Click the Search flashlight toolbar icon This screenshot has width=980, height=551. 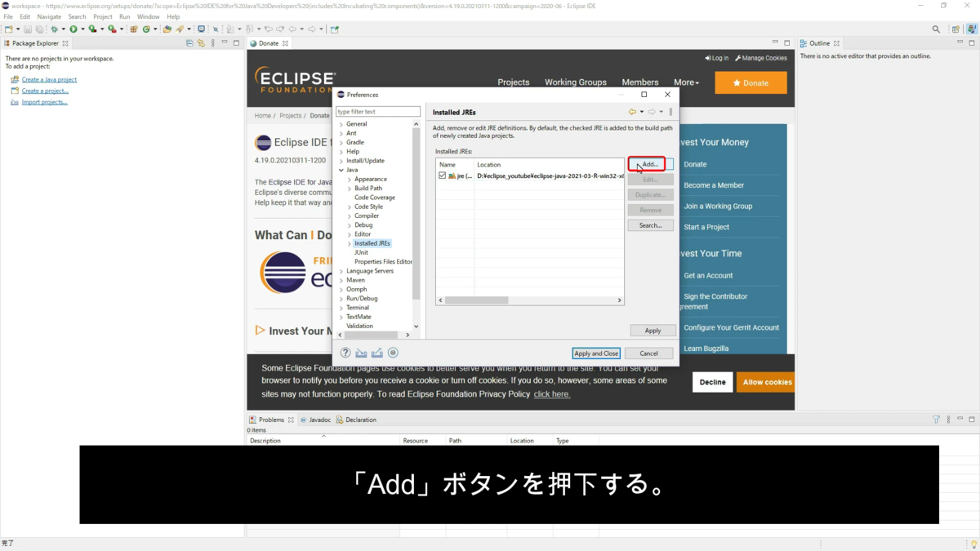pyautogui.click(x=180, y=29)
